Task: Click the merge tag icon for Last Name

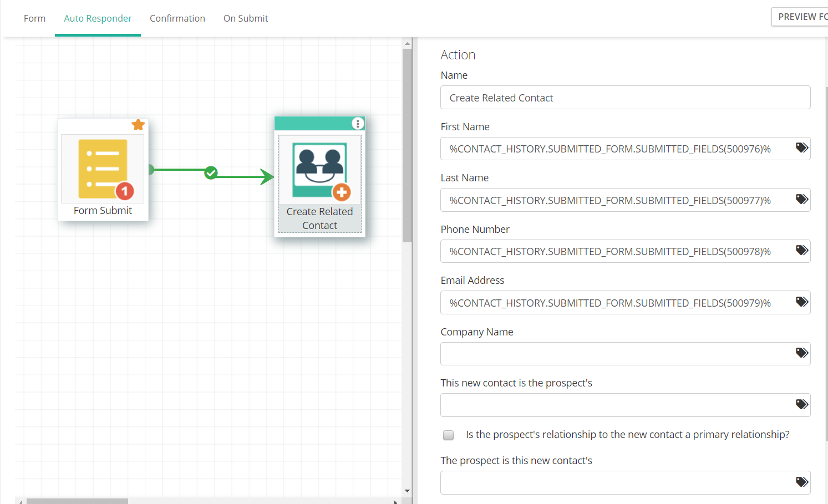Action: 802,199
